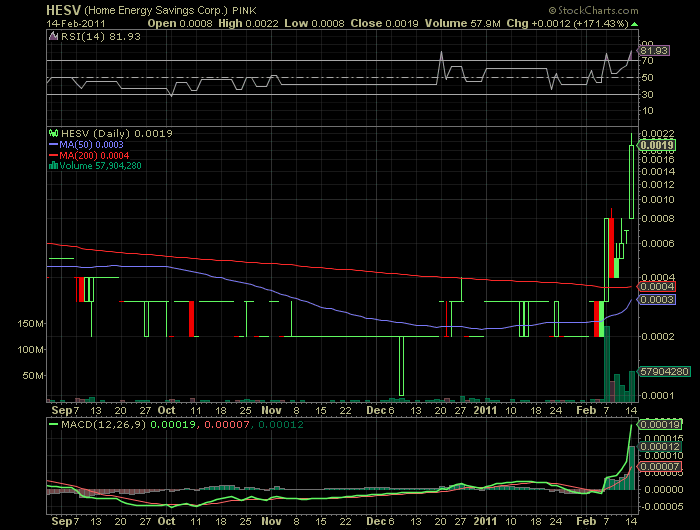Click the 0.00007 MACD signal axis tag
Image resolution: width=700 pixels, height=530 pixels.
(660, 467)
